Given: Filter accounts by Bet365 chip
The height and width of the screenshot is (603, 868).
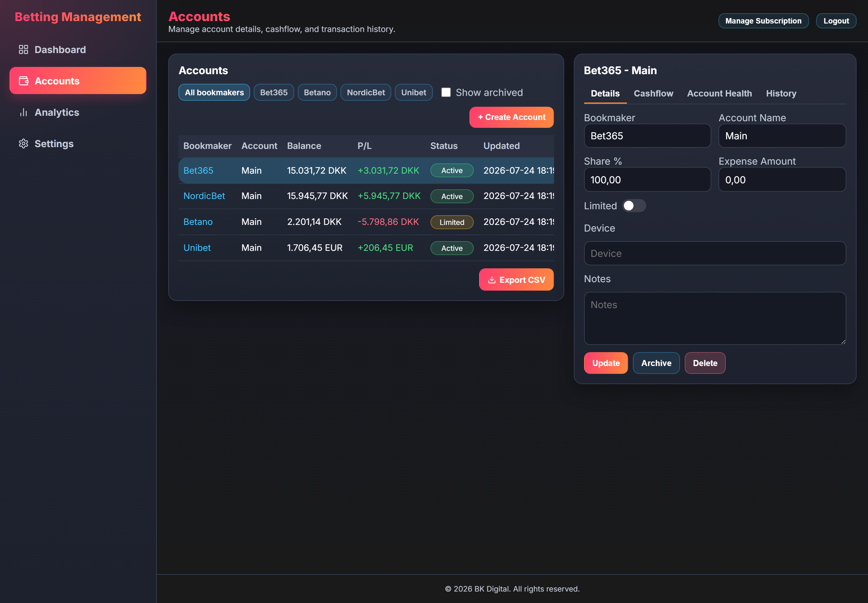Looking at the screenshot, I should point(273,92).
